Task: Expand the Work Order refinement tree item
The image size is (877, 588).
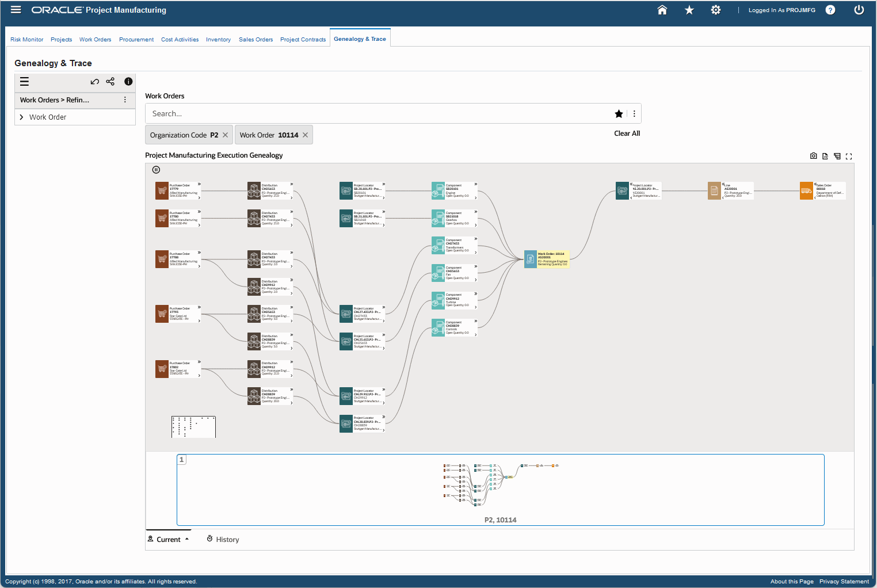Action: click(x=21, y=117)
